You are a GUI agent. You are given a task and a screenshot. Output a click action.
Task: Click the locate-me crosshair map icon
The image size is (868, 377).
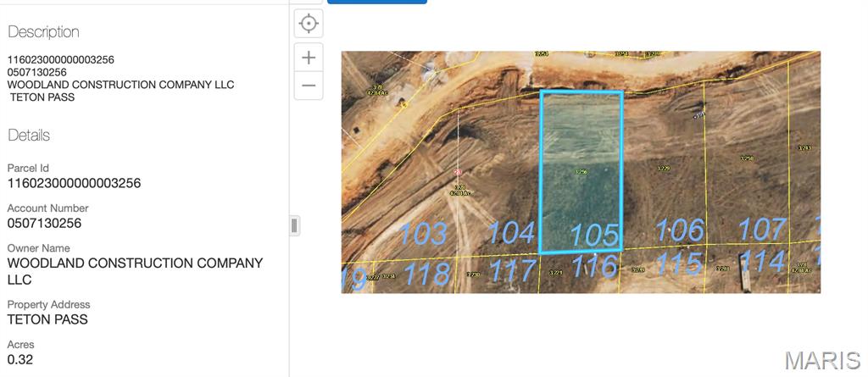(309, 24)
